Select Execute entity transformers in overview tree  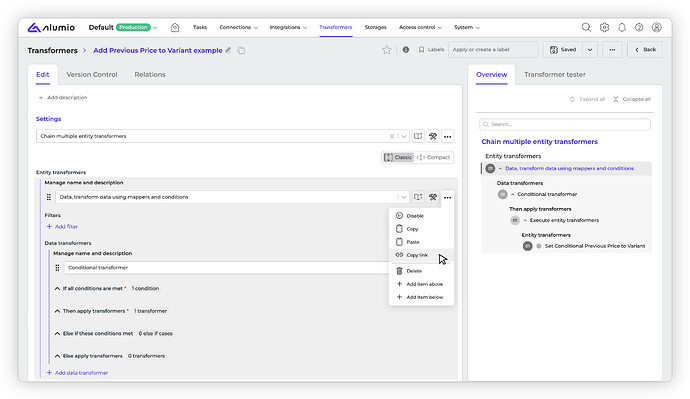[564, 220]
